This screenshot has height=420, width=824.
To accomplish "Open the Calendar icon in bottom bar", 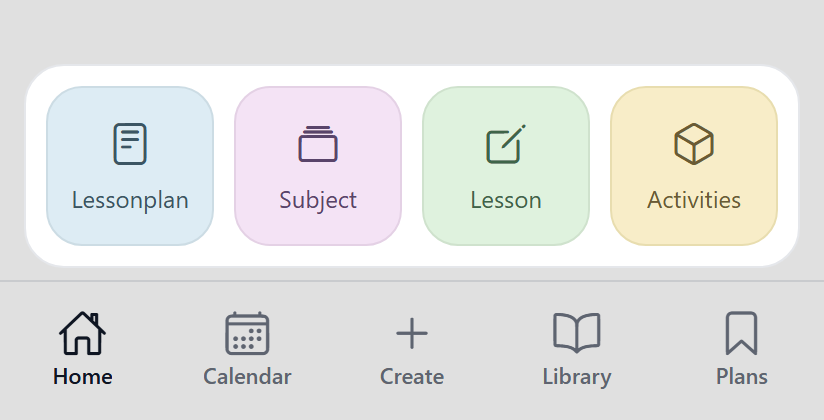I will click(x=247, y=333).
